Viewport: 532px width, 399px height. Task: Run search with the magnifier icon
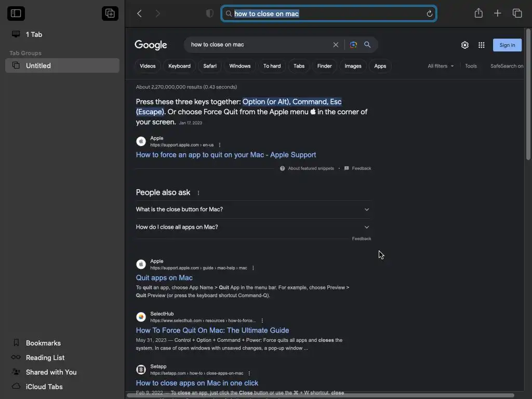pos(367,45)
